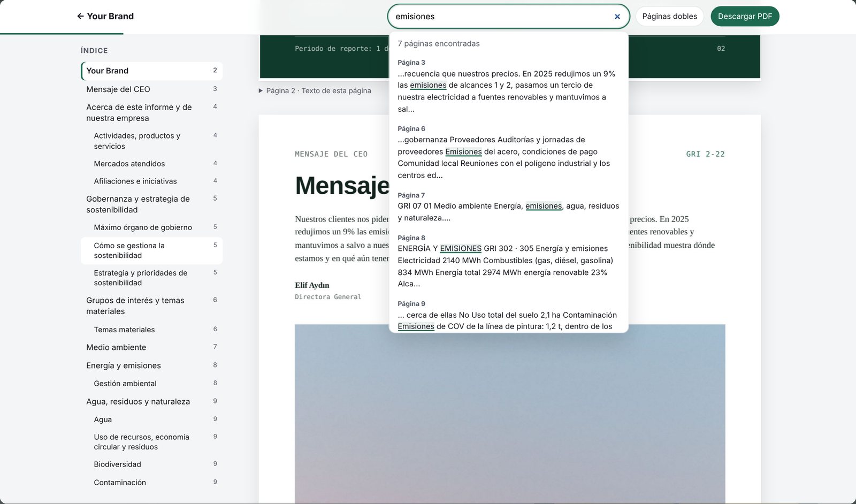Open 'Acerca de este informe y de nuestra empresa'
The width and height of the screenshot is (856, 504).
pyautogui.click(x=151, y=112)
